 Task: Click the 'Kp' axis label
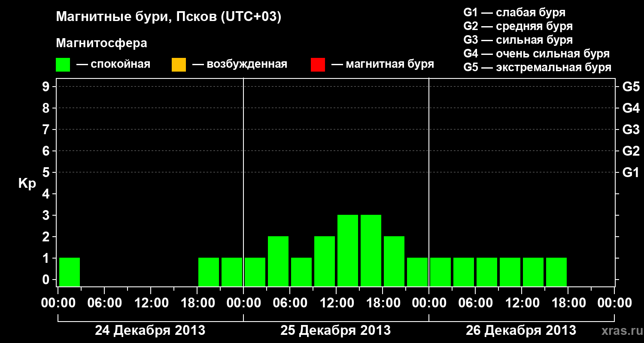point(27,183)
